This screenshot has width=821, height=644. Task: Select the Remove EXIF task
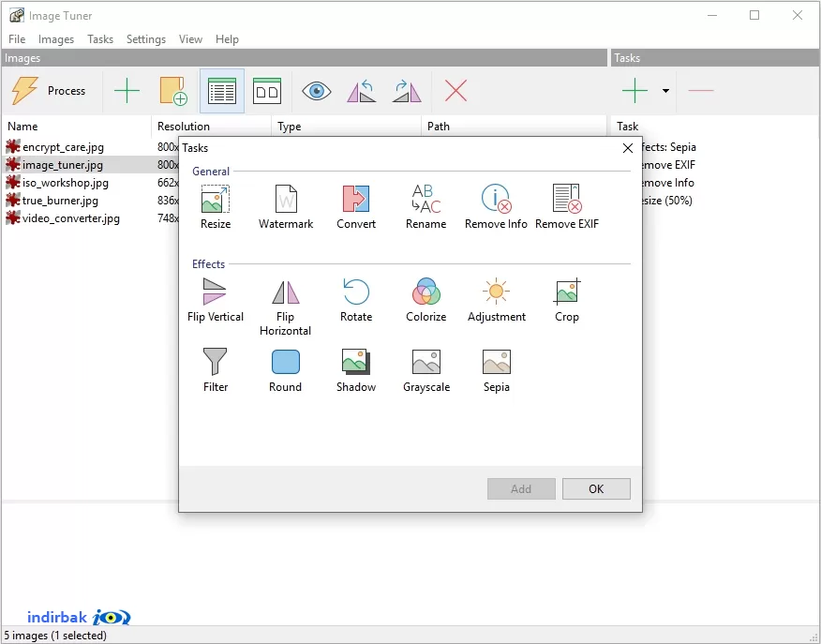(x=566, y=207)
